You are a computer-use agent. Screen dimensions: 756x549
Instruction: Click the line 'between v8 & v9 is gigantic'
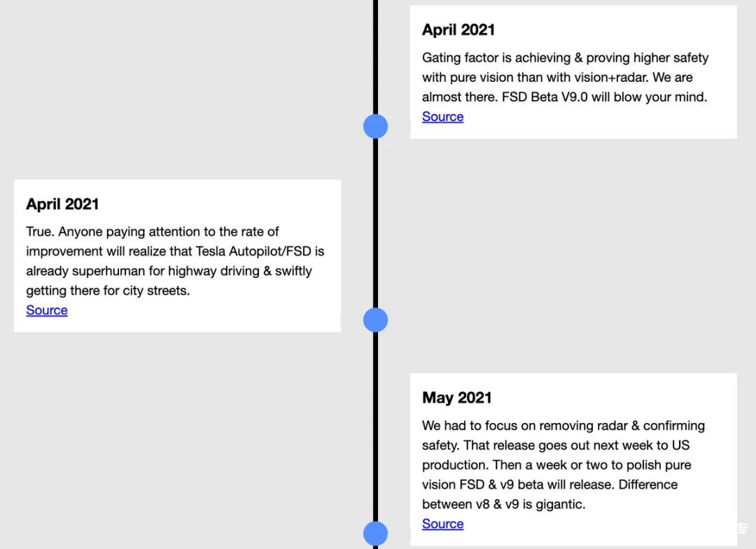(x=503, y=504)
